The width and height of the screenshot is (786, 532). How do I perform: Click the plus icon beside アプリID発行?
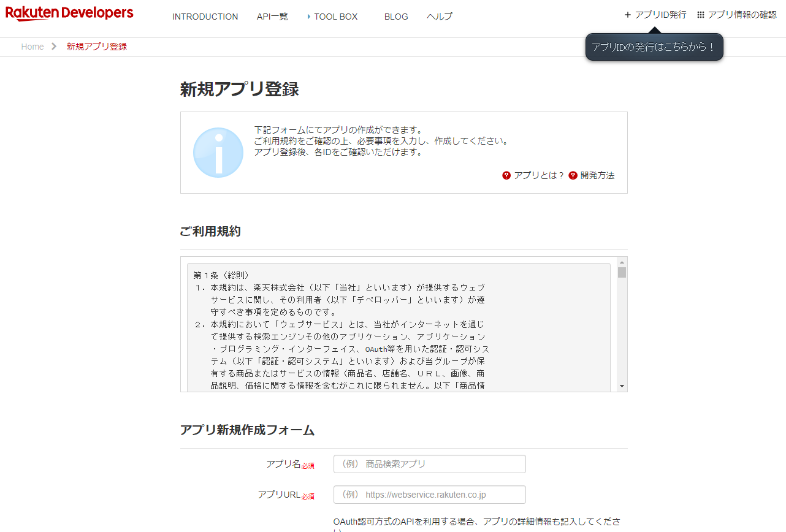point(627,15)
